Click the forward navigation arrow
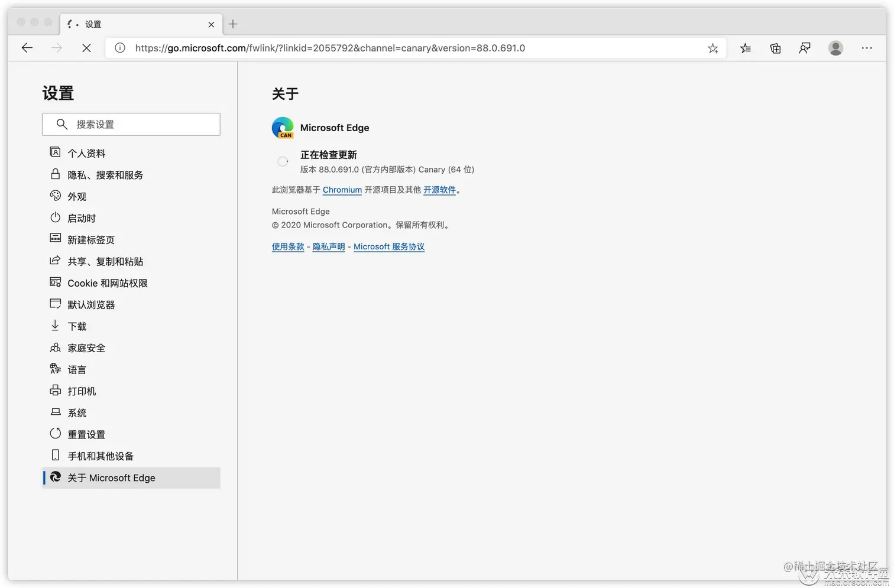 pos(57,48)
